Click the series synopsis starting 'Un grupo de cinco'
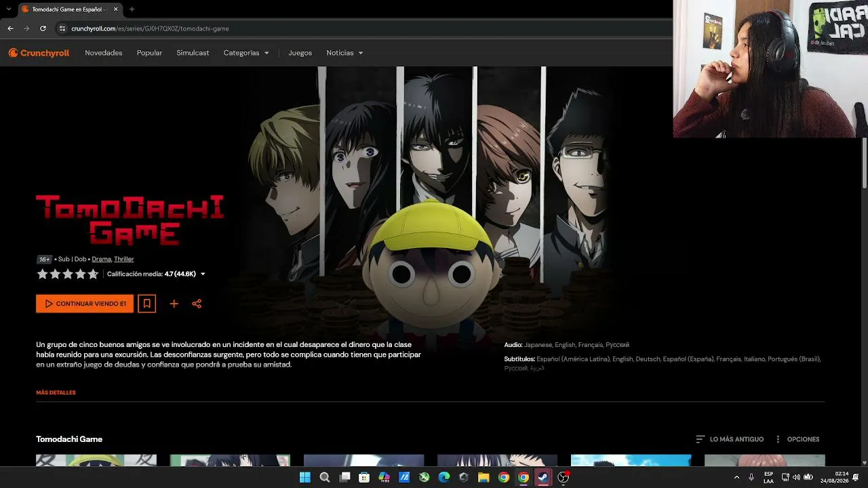 229,354
